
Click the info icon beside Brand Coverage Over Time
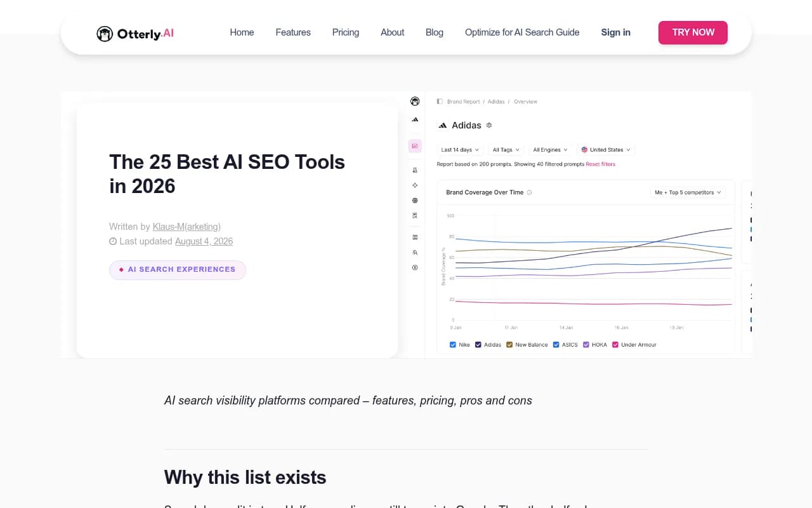point(530,192)
